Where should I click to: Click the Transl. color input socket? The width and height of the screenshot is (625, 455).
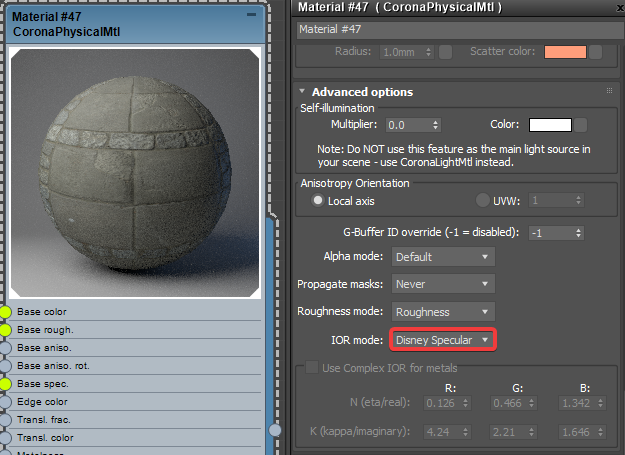[5, 437]
